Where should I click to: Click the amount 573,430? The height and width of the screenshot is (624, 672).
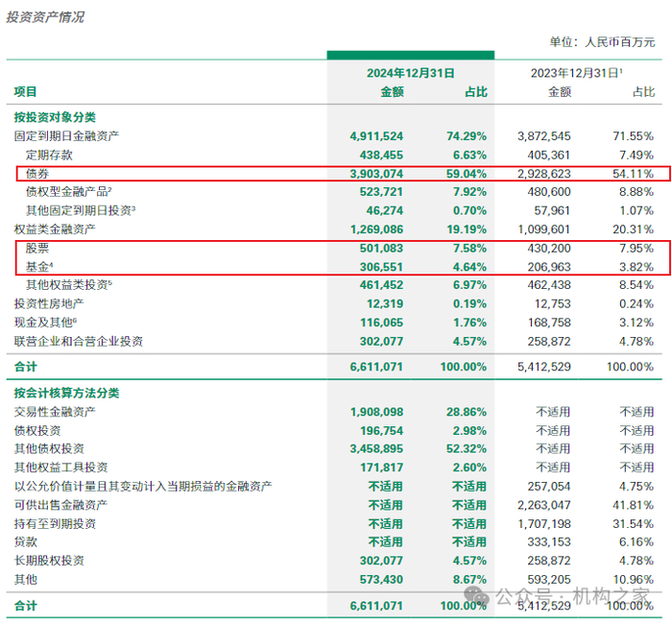tap(381, 580)
